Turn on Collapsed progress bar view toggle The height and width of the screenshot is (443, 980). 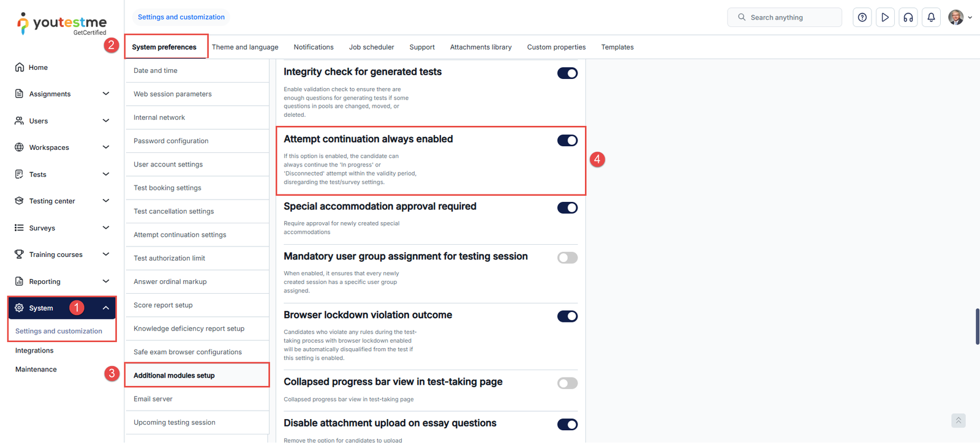click(567, 384)
